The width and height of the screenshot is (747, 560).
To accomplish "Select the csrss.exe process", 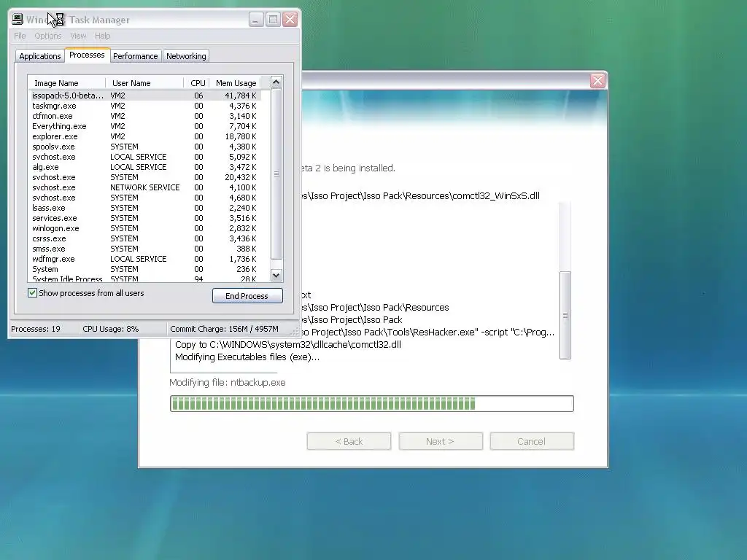I will 145,238.
